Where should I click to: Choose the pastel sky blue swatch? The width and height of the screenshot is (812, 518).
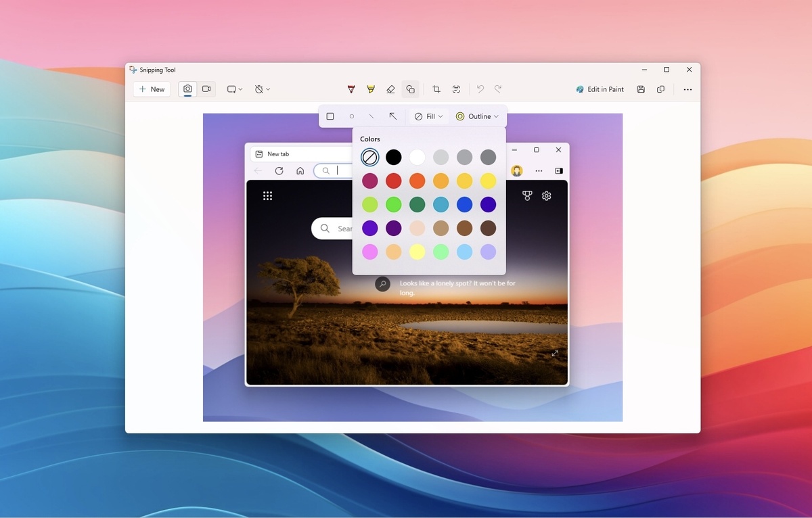pyautogui.click(x=464, y=252)
